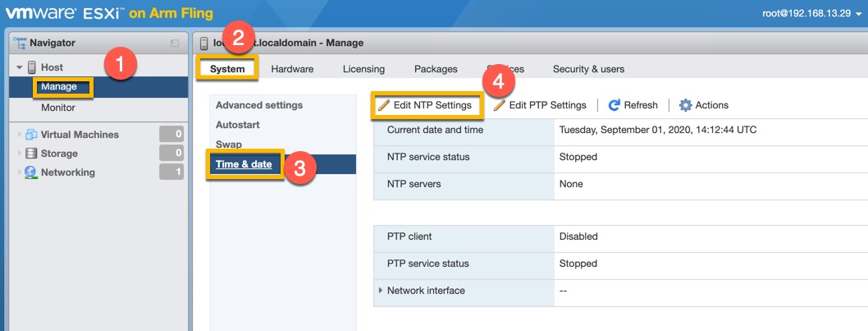Click the Actions gear icon

point(685,105)
